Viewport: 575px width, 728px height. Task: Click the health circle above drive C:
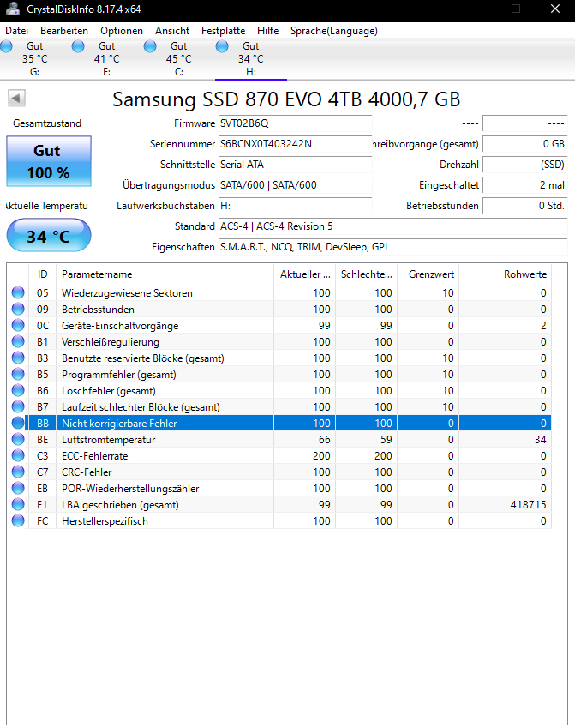click(151, 45)
